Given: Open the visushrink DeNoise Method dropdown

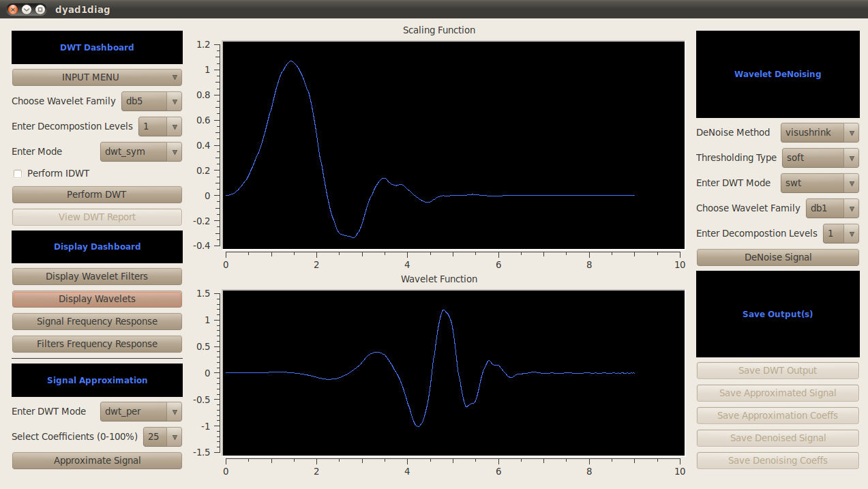Looking at the screenshot, I should [820, 132].
